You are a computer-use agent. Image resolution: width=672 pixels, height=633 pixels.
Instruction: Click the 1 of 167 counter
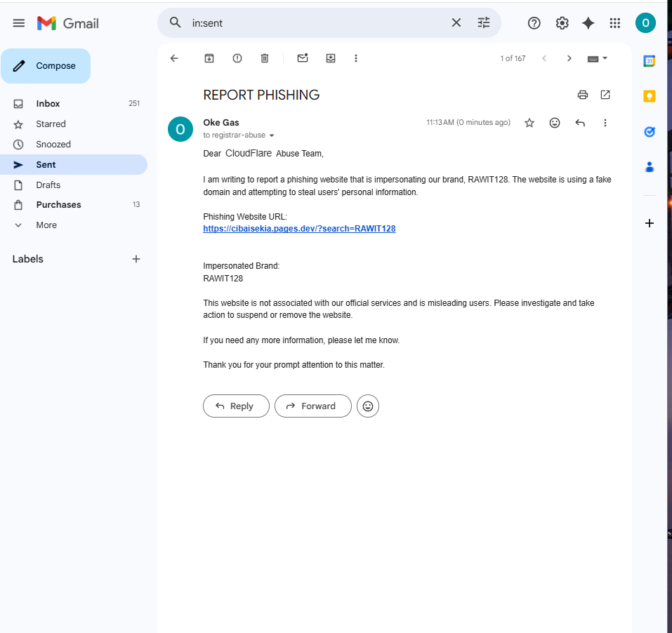tap(513, 58)
